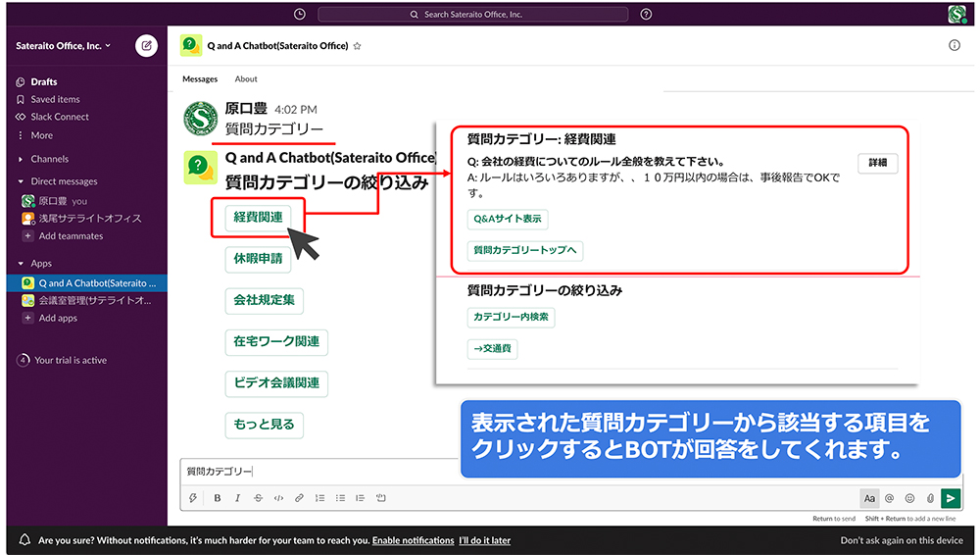
Task: Toggle strikethrough formatting in composer
Action: click(258, 498)
